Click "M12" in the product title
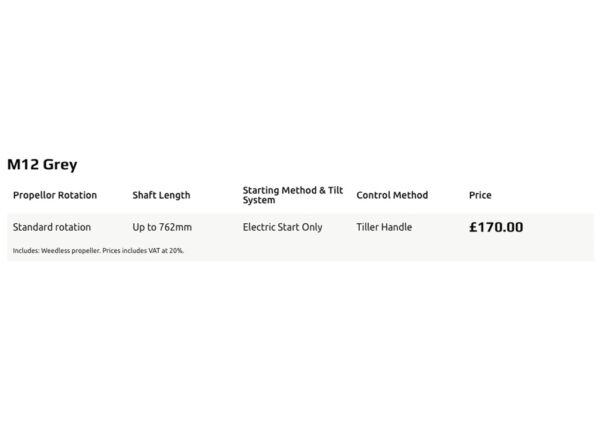The width and height of the screenshot is (600, 440). tap(22, 164)
